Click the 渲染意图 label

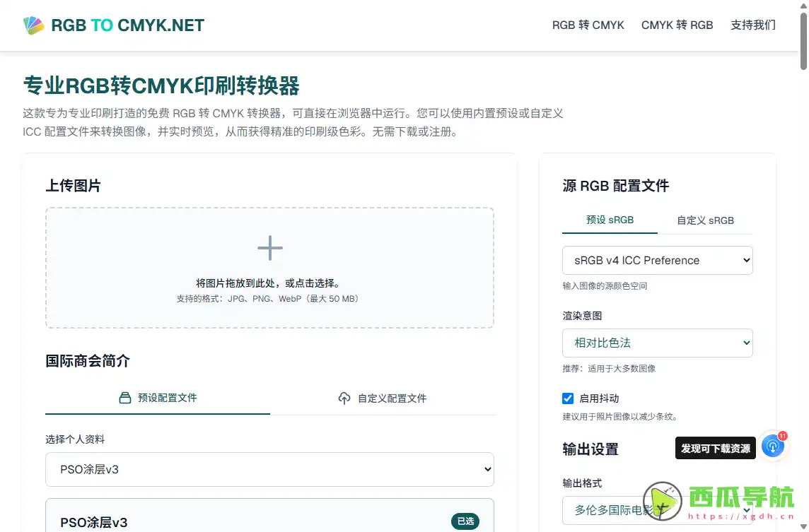[582, 316]
